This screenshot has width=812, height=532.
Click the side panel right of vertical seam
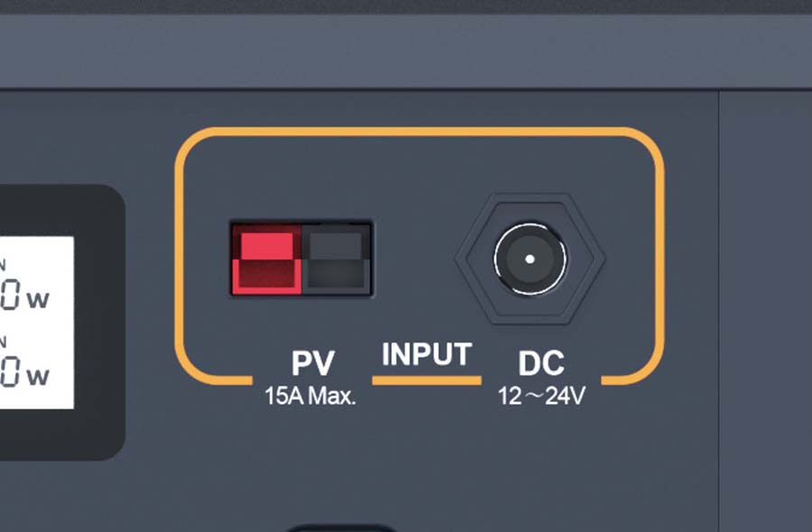tap(765, 312)
